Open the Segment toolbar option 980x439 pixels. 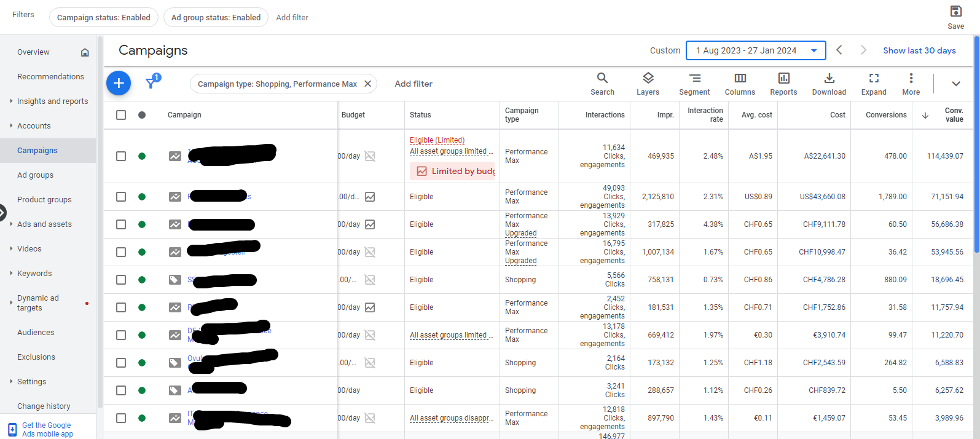click(x=694, y=84)
